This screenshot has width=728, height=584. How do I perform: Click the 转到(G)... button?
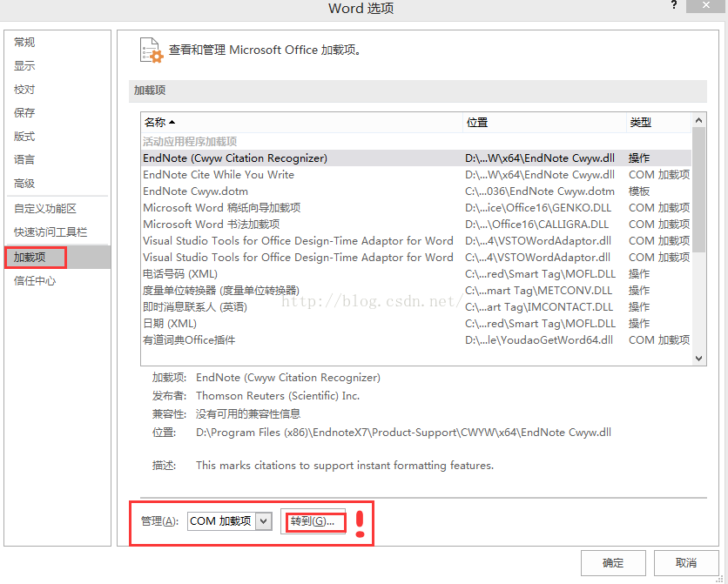pos(313,521)
